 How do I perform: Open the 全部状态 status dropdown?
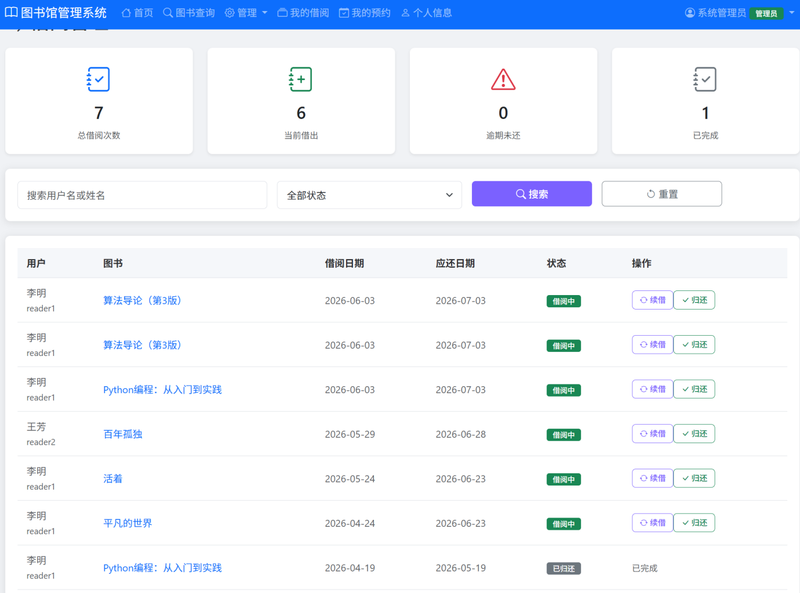pyautogui.click(x=369, y=195)
